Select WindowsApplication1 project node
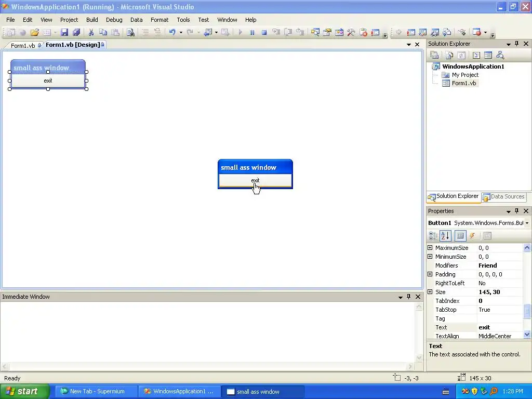The image size is (532, 399). [x=473, y=66]
